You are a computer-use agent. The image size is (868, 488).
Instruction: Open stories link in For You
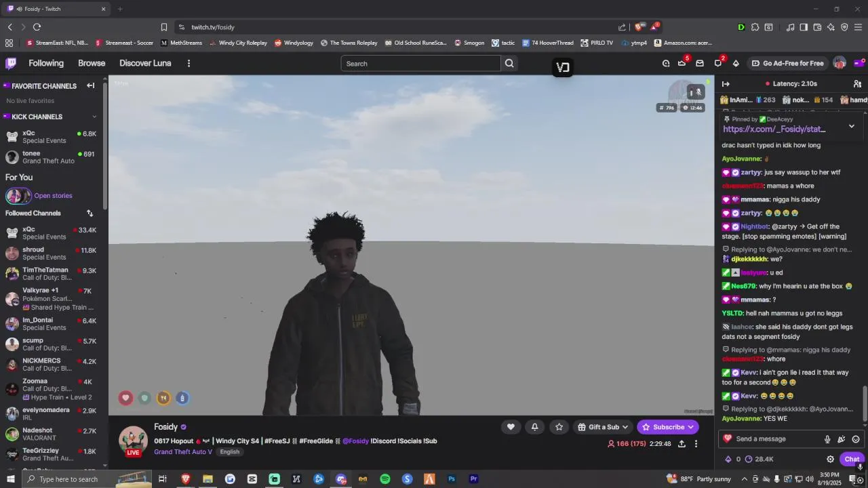click(x=53, y=196)
